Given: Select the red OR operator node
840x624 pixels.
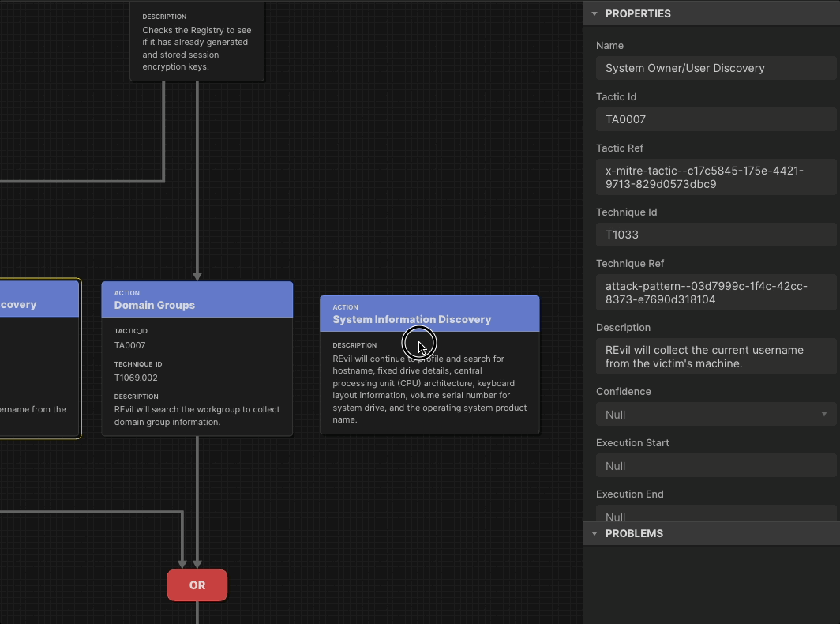Looking at the screenshot, I should (x=197, y=585).
